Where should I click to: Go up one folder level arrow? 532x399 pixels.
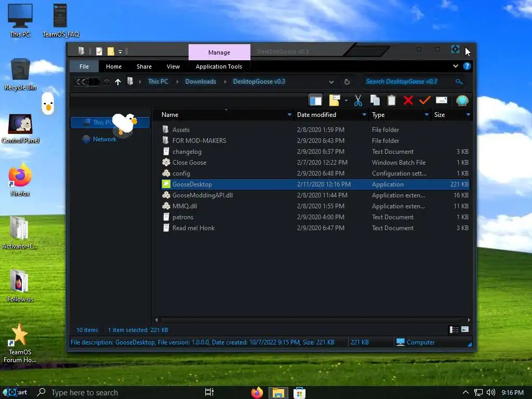coord(118,82)
